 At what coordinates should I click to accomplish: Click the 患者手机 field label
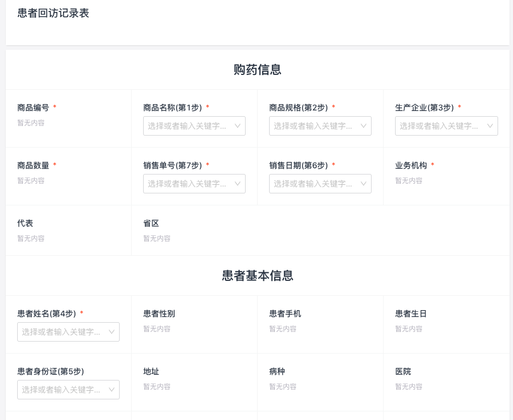click(285, 314)
